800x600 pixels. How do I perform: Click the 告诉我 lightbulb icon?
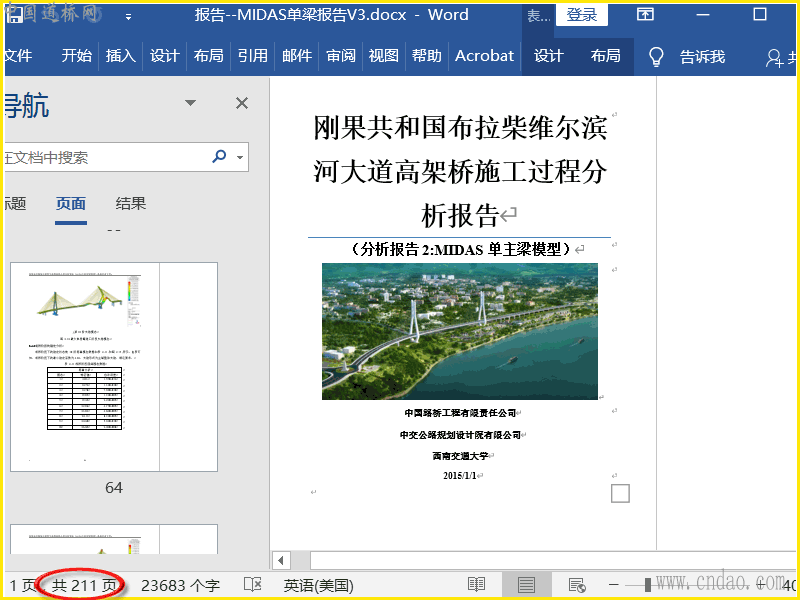pos(657,56)
